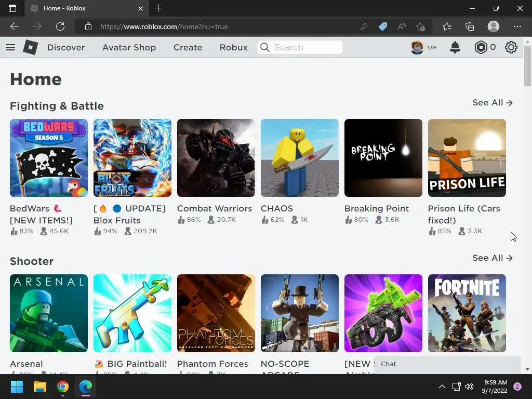Click the Roblox search field
This screenshot has width=532, height=399.
pos(300,47)
